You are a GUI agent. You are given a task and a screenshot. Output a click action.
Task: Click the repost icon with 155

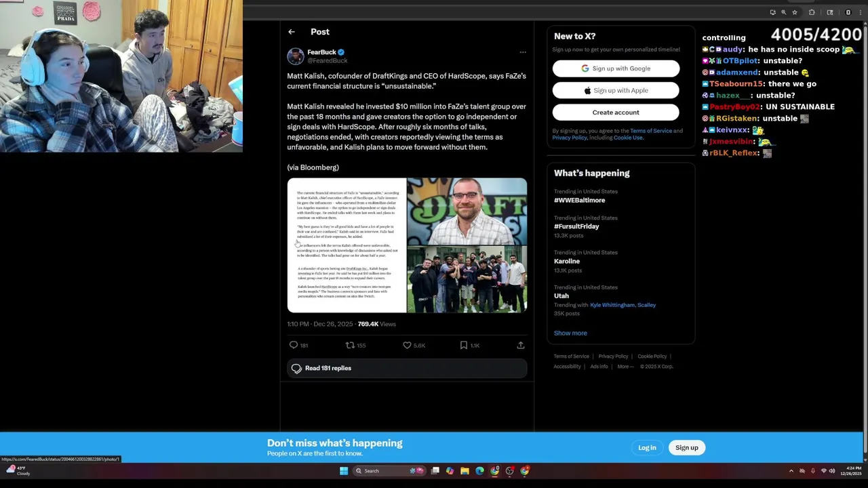(350, 345)
